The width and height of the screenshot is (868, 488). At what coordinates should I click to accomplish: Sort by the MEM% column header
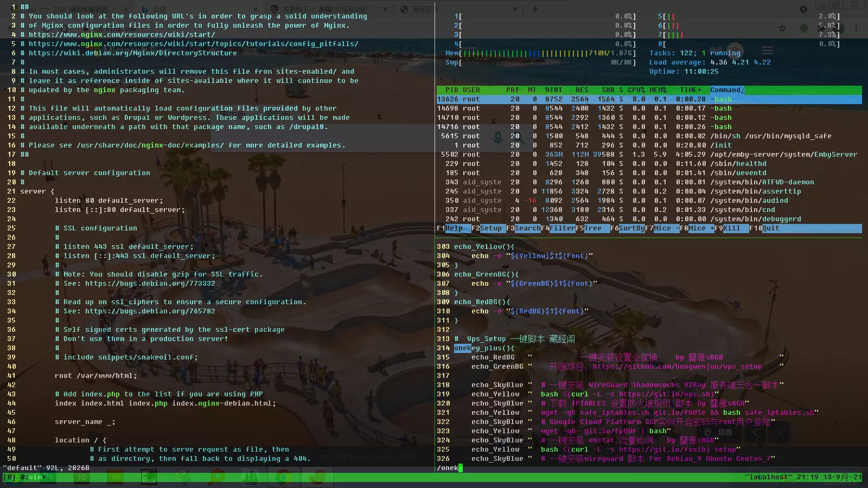click(658, 90)
